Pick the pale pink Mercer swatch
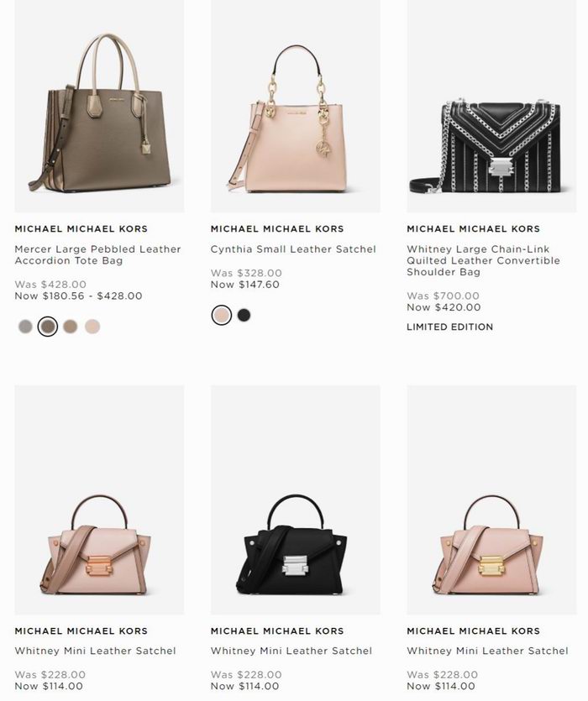This screenshot has width=588, height=701. 92,327
